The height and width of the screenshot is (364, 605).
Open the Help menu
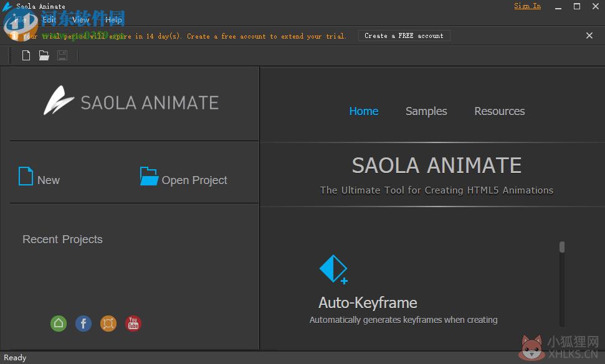[113, 20]
